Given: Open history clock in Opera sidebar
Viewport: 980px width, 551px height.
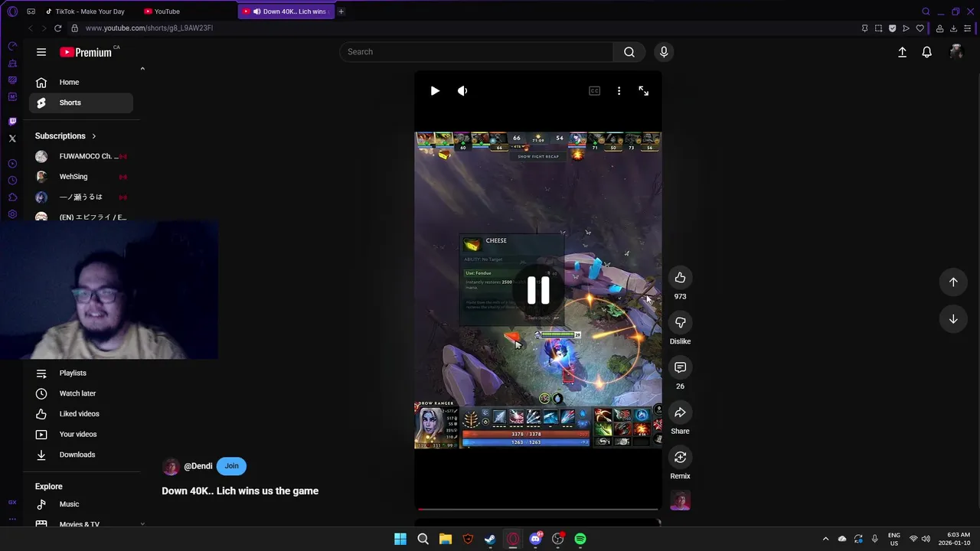Looking at the screenshot, I should (12, 181).
